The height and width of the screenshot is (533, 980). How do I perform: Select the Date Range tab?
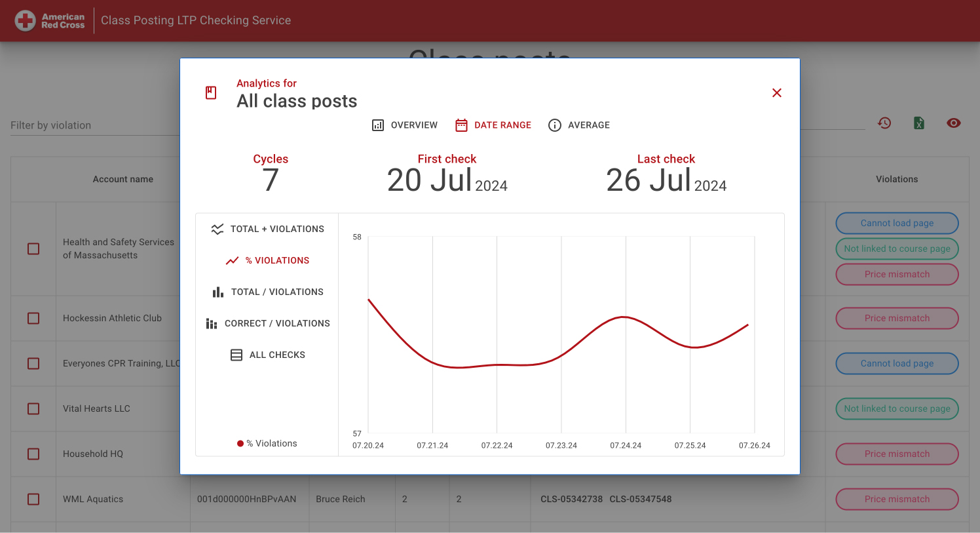(493, 125)
